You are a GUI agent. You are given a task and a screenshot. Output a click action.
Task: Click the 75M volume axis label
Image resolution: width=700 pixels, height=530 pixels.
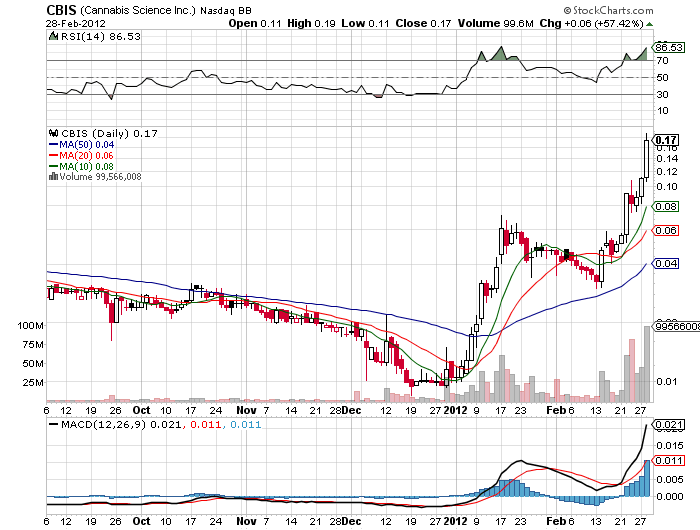[33, 345]
